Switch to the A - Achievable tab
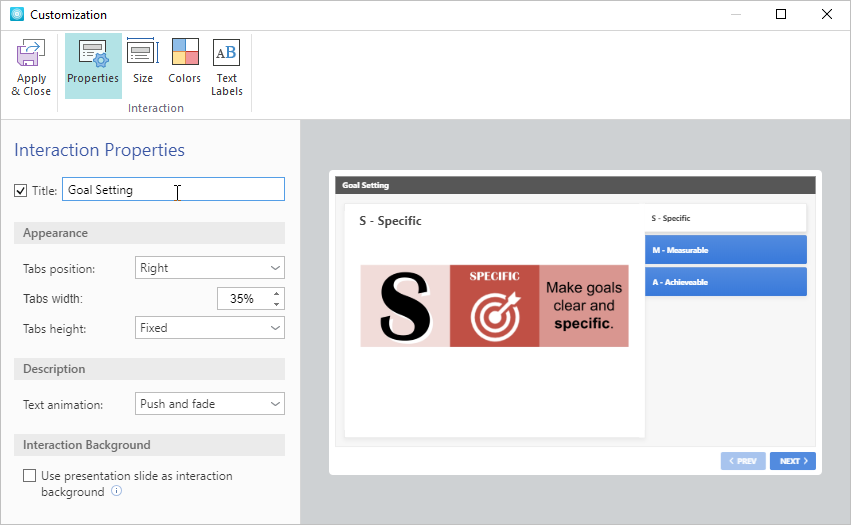851x525 pixels. pos(725,282)
